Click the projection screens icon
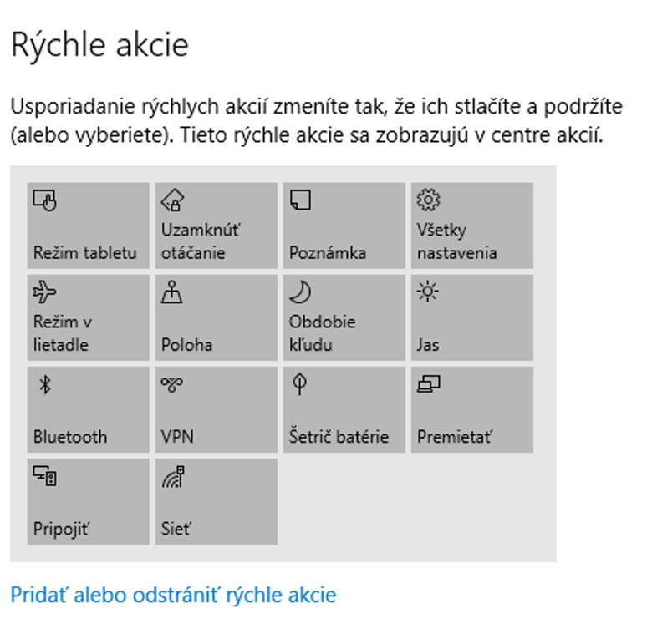 pos(428,384)
